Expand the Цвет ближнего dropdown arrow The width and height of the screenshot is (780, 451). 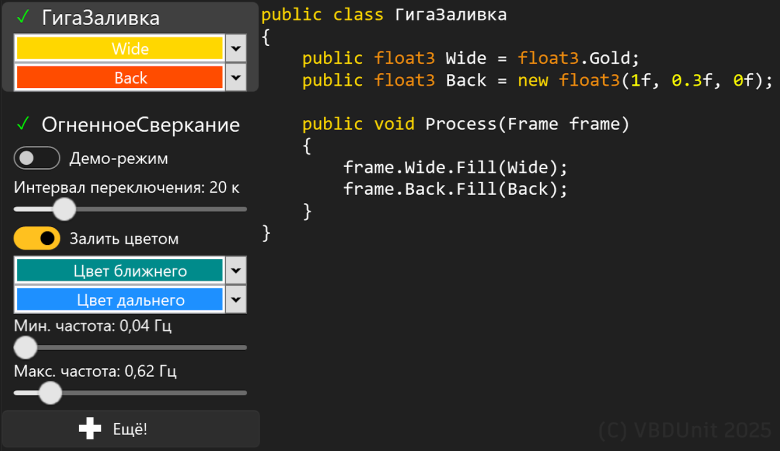[236, 270]
